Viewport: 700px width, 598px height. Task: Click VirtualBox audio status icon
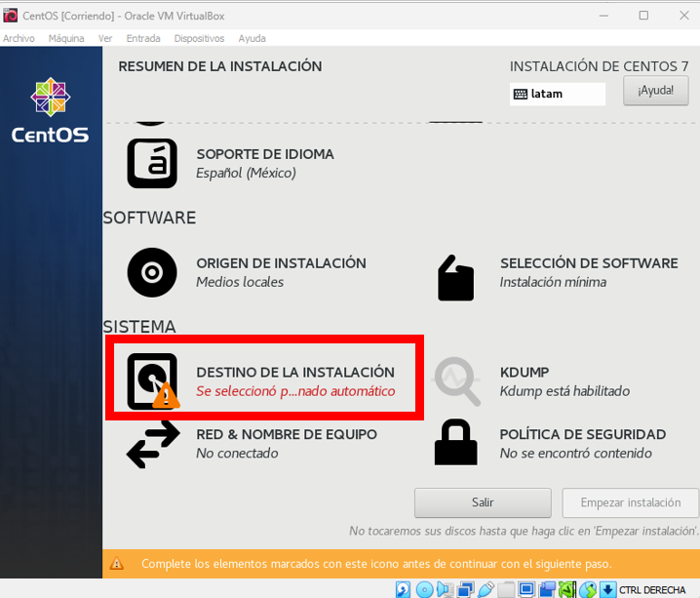tap(446, 589)
